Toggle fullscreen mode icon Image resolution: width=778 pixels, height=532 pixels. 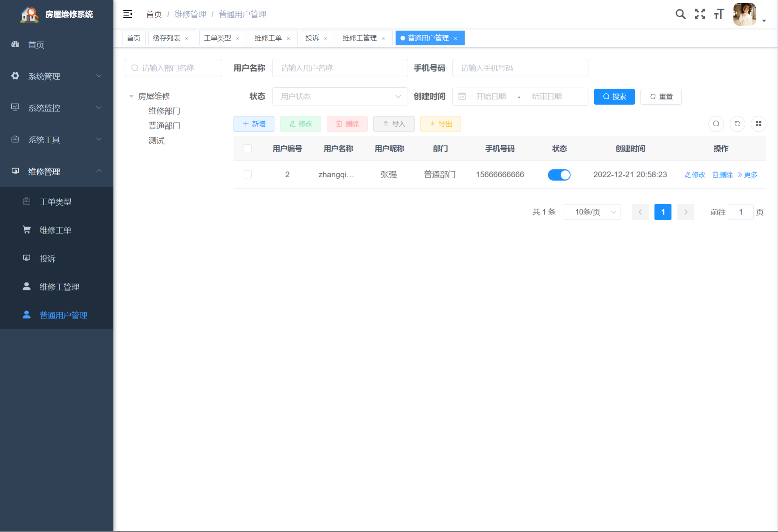[x=700, y=14]
